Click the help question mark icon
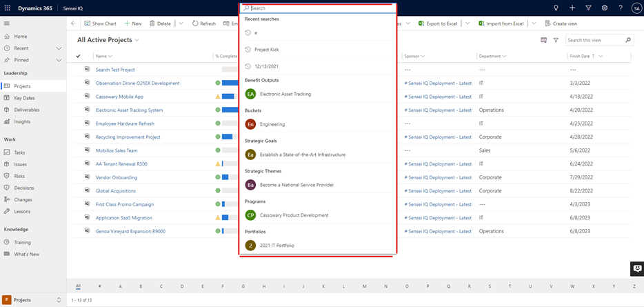Image resolution: width=644 pixels, height=307 pixels. (621, 8)
